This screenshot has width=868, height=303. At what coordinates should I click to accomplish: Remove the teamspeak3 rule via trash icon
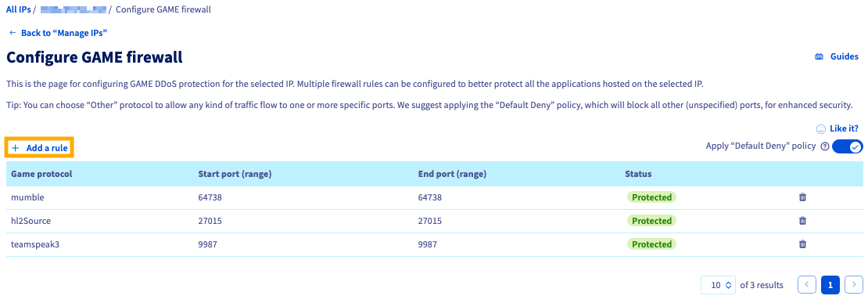tap(802, 243)
